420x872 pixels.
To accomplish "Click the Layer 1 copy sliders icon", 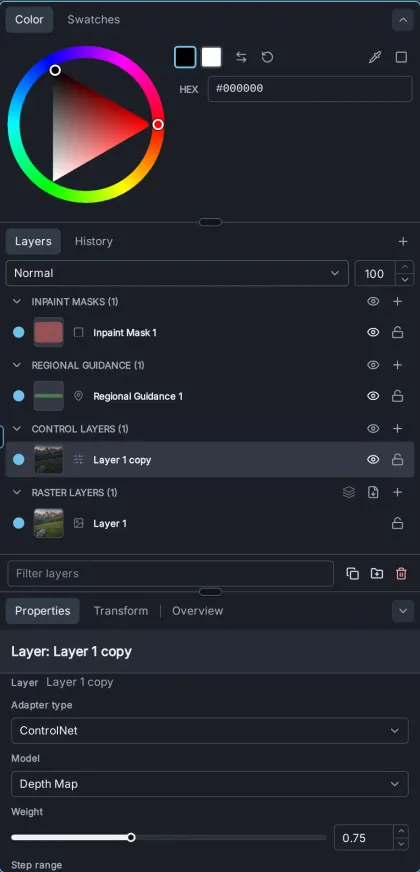I will [78, 459].
